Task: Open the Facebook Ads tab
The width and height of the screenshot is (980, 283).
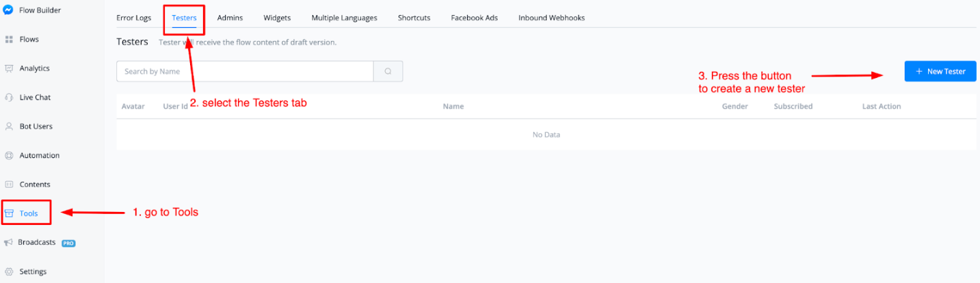Action: (x=474, y=18)
